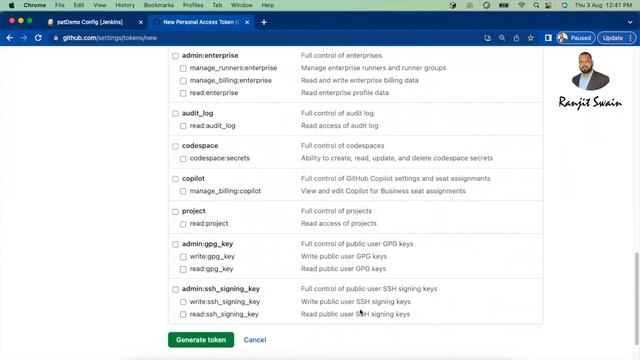This screenshot has width=640, height=360.
Task: Check read:audit_log scope
Action: click(183, 126)
